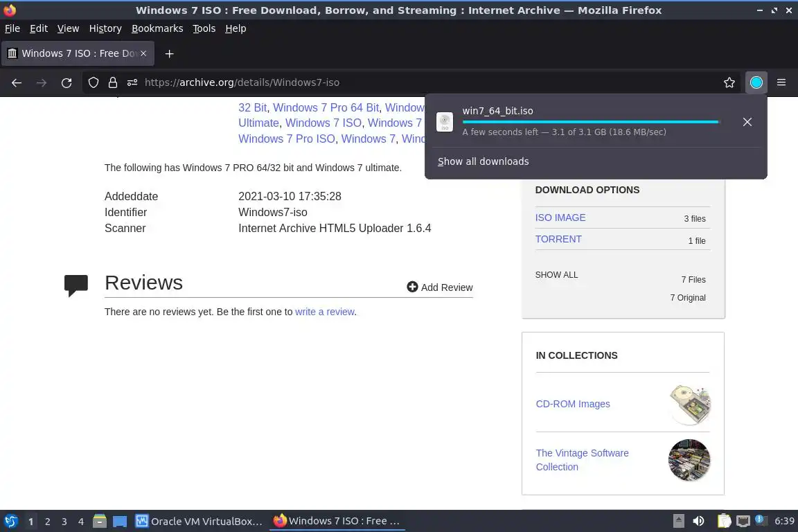Open site permissions icon in address bar

click(132, 82)
